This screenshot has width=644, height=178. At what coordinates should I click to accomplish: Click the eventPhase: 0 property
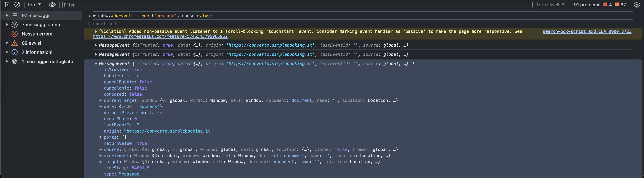(x=120, y=119)
